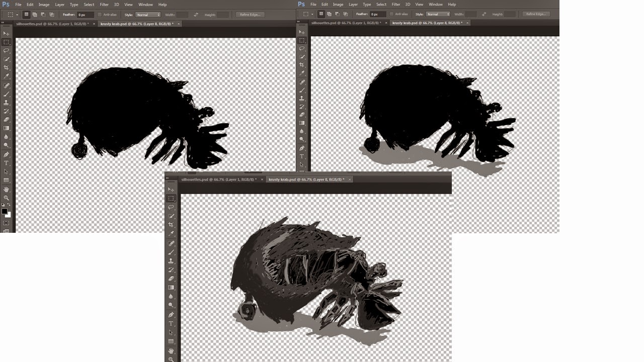Close the silhouettes.psd tab in the right window
The image size is (644, 362).
(387, 23)
